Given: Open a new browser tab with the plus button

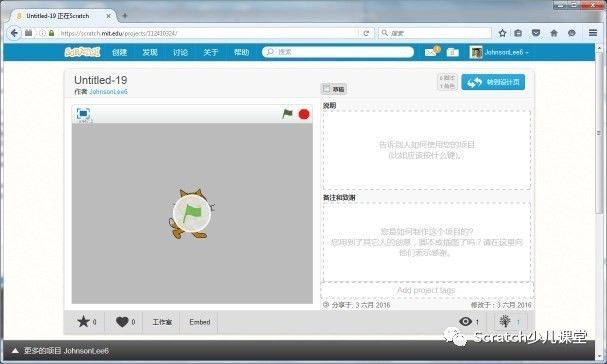Looking at the screenshot, I should (125, 16).
